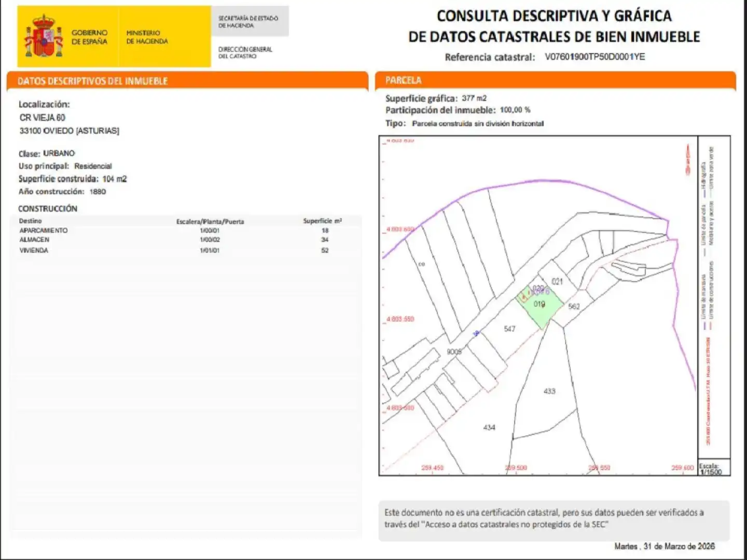Click the surface value 34 for ALMACEN
747x560 pixels.
tap(325, 240)
